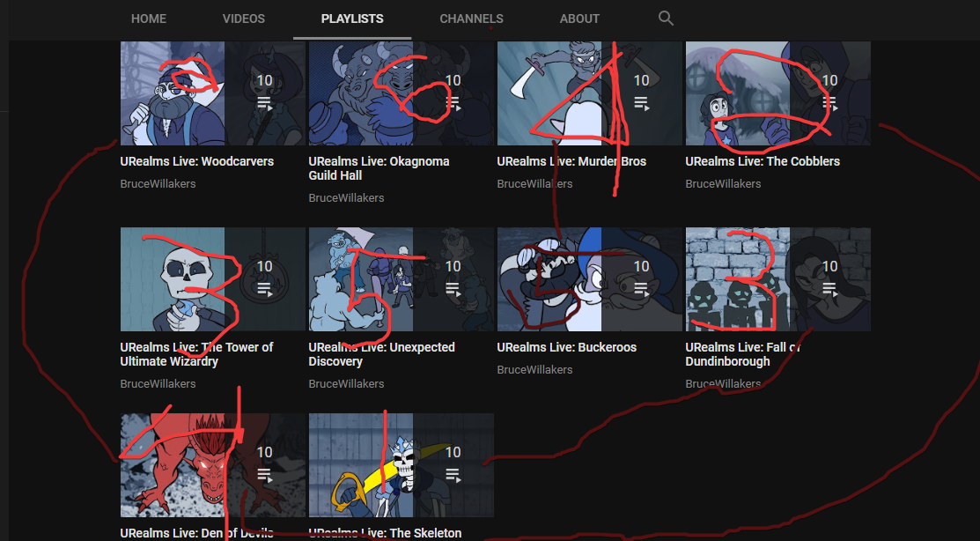Click playlist icon on Buckeroos thumbnail
This screenshot has height=541, width=980.
pyautogui.click(x=642, y=289)
